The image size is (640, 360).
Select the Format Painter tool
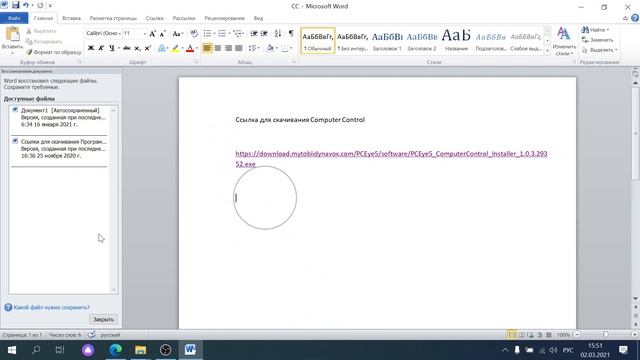point(53,52)
